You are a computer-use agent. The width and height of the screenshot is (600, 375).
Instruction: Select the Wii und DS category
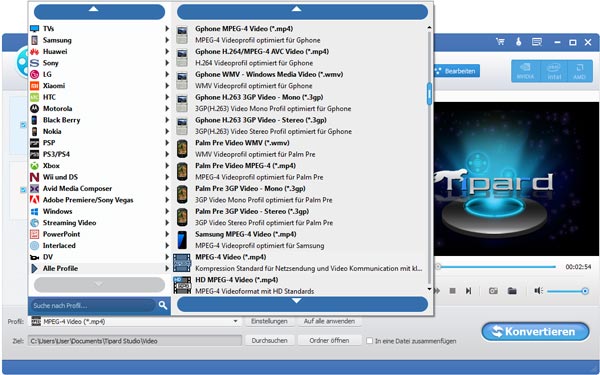click(x=99, y=177)
